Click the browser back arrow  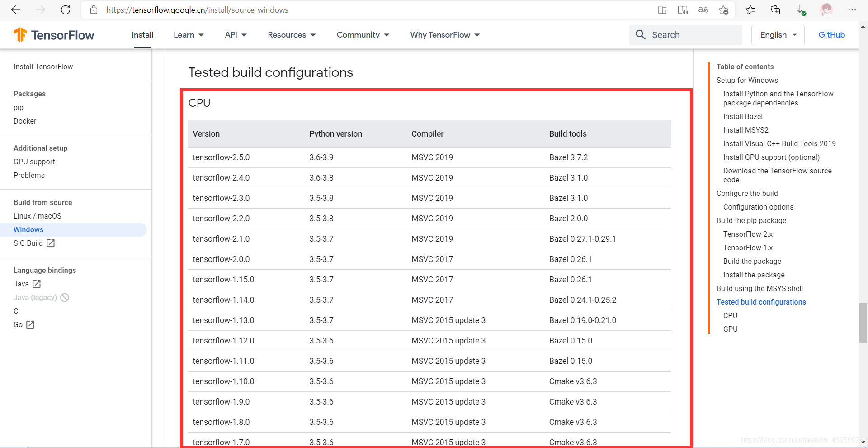click(16, 10)
